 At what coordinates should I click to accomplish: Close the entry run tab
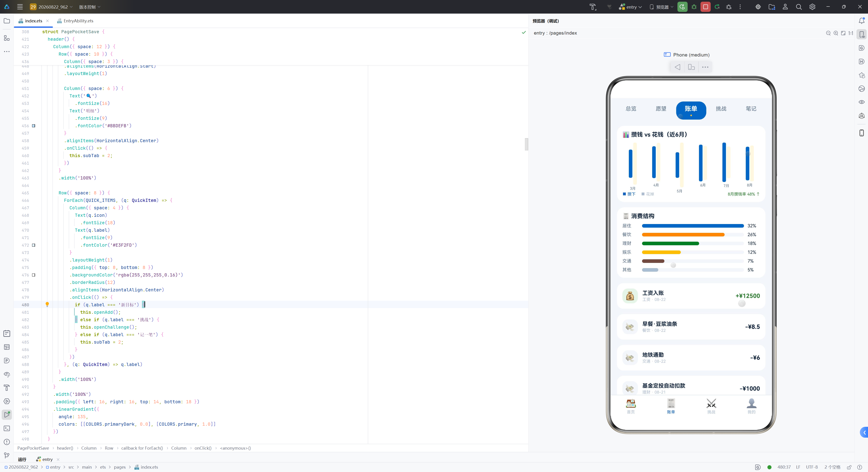click(x=58, y=460)
